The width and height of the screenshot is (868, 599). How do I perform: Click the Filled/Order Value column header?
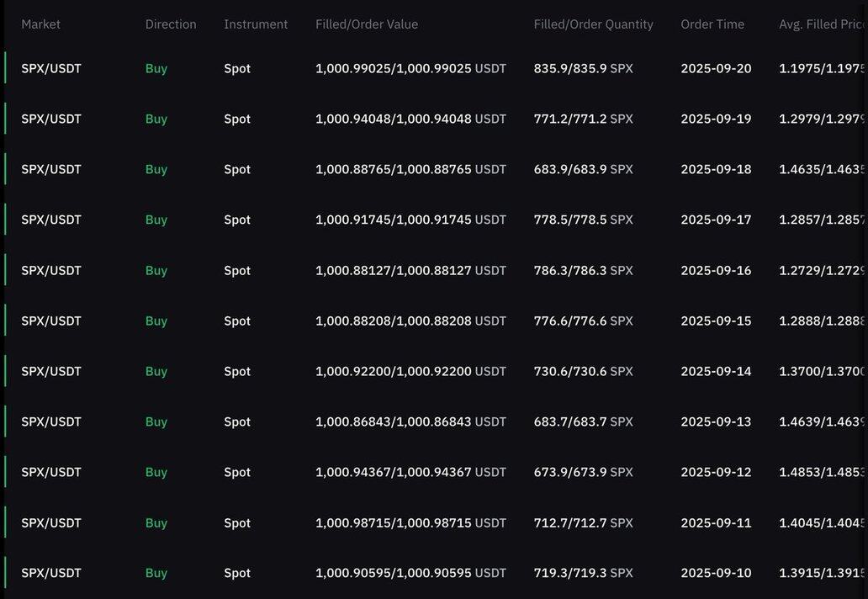[x=367, y=24]
